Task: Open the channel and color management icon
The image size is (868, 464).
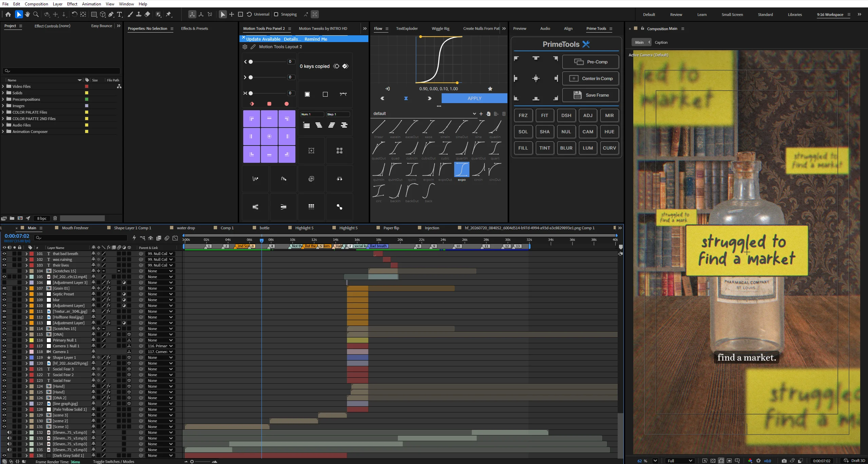Action: click(x=750, y=461)
